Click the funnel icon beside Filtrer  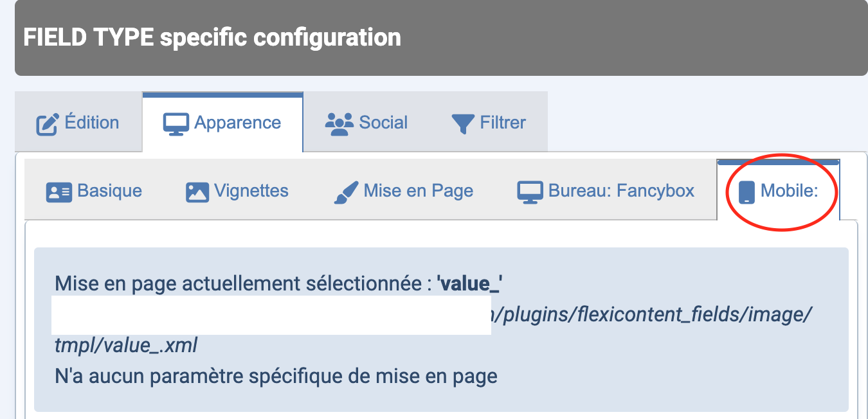[463, 123]
